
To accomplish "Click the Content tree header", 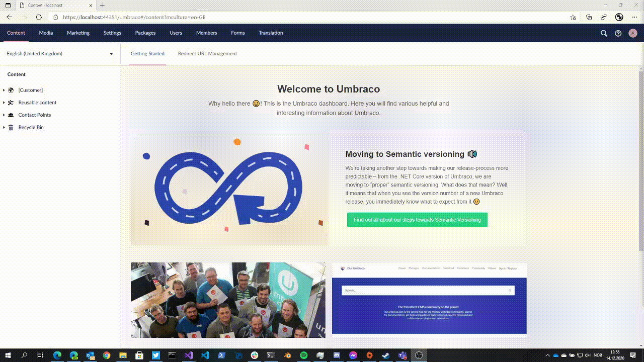I will click(17, 74).
